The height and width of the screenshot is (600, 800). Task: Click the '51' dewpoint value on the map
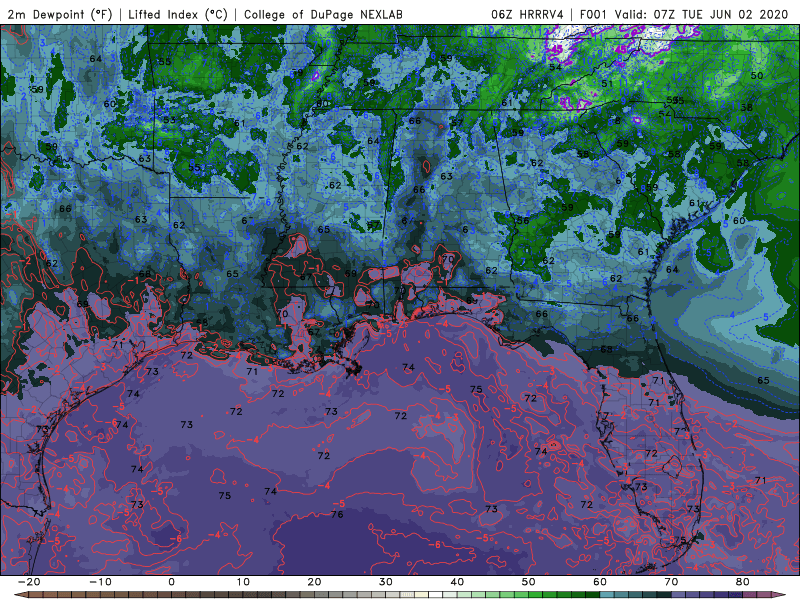[607, 84]
